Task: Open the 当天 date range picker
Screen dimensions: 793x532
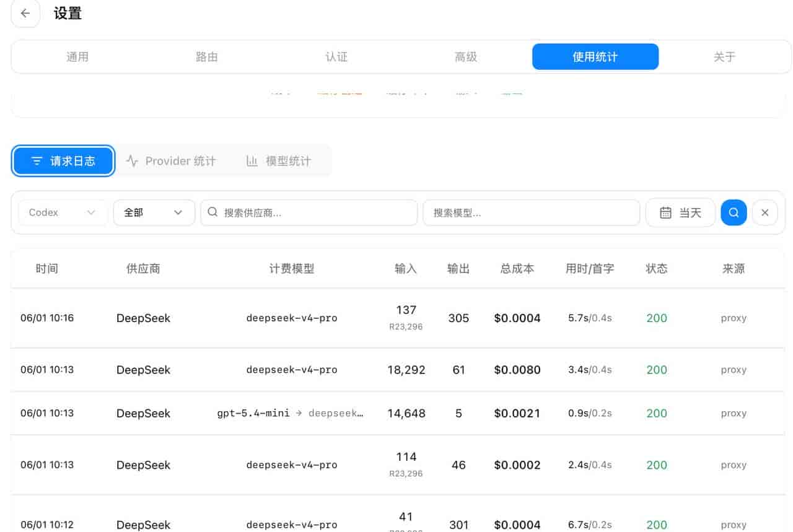Action: 680,212
